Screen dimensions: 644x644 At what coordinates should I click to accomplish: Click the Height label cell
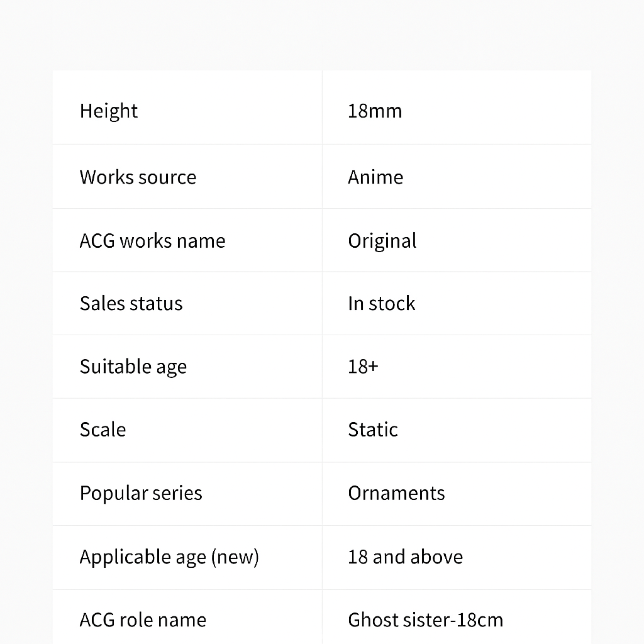109,111
